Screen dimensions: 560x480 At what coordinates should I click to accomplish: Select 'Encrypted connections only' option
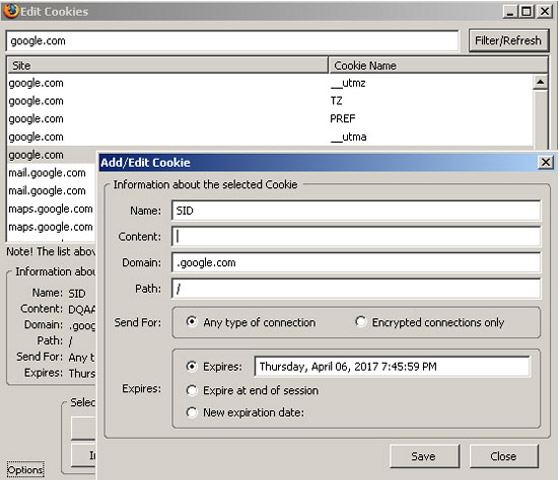[361, 321]
